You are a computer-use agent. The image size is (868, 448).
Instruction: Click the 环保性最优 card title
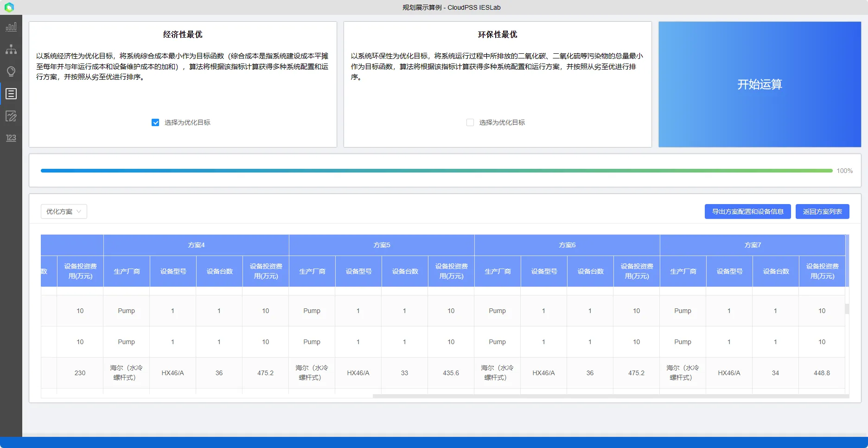pyautogui.click(x=498, y=34)
